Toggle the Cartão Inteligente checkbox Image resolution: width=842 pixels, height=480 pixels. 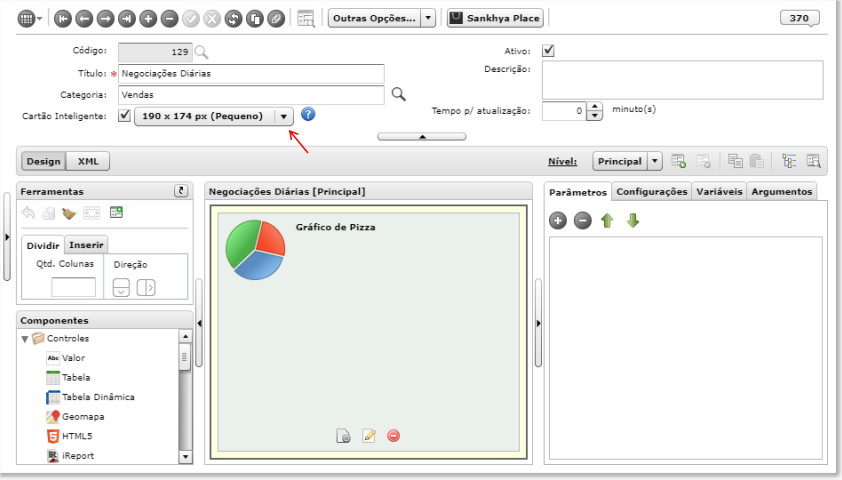(x=124, y=115)
